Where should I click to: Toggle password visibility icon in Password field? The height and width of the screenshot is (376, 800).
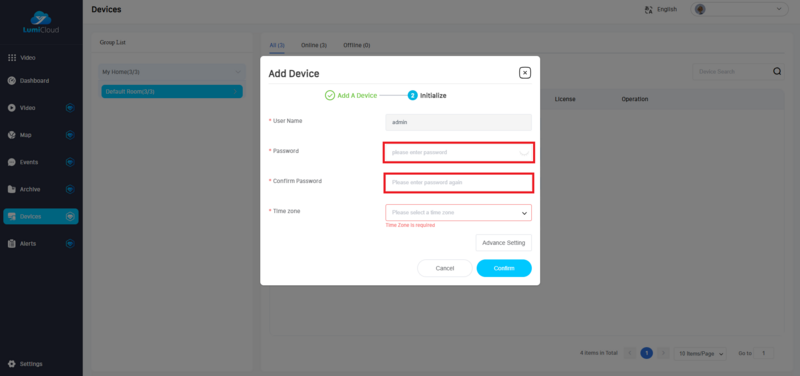[524, 152]
